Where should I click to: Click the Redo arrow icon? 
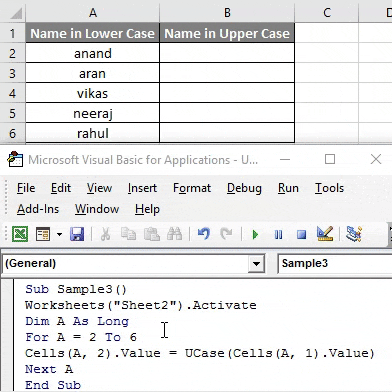pyautogui.click(x=226, y=234)
